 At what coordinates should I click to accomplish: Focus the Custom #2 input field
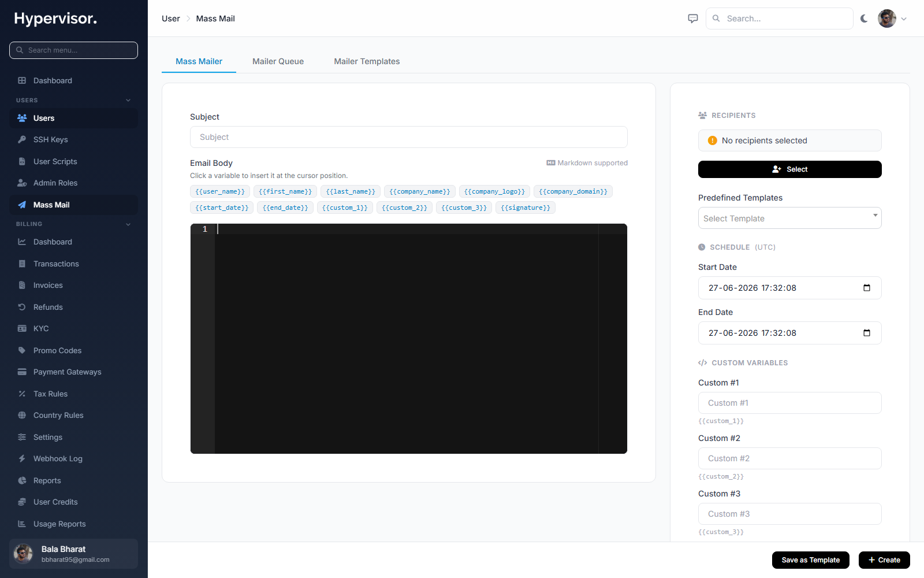[x=789, y=458]
